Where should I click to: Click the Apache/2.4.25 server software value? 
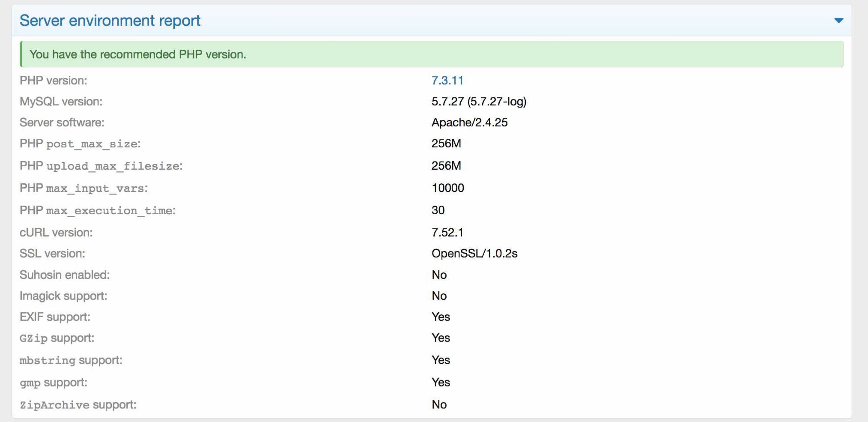(x=469, y=123)
